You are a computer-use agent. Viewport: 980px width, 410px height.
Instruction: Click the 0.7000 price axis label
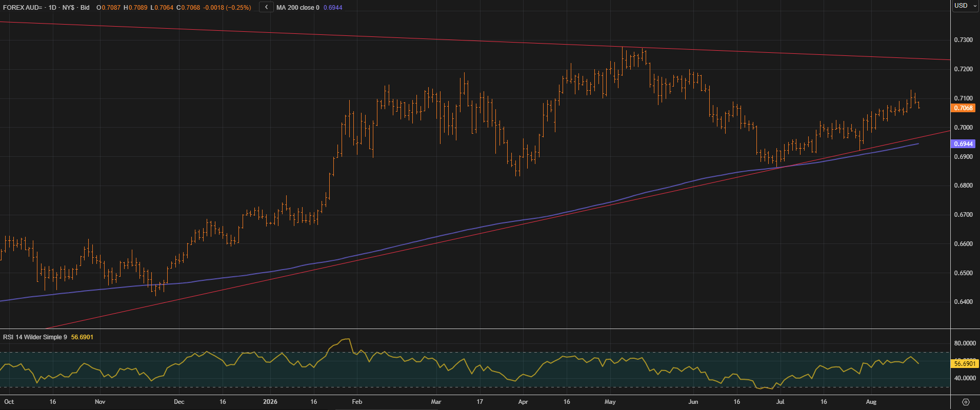pyautogui.click(x=963, y=128)
